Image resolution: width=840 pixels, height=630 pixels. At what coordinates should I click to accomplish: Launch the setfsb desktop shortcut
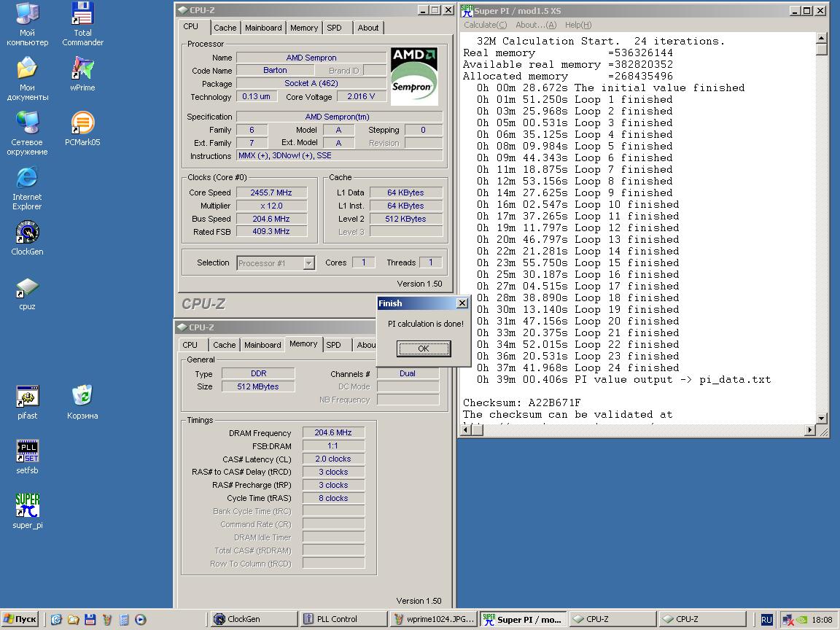(27, 457)
